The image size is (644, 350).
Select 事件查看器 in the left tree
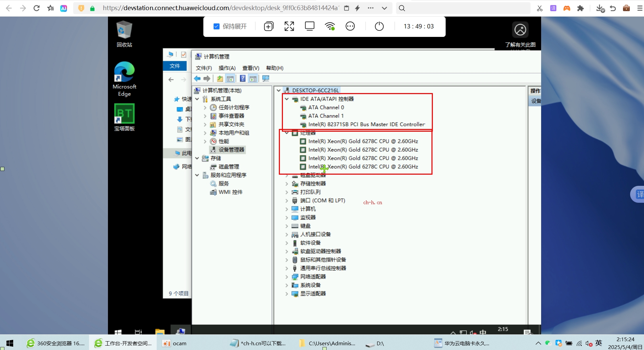231,116
